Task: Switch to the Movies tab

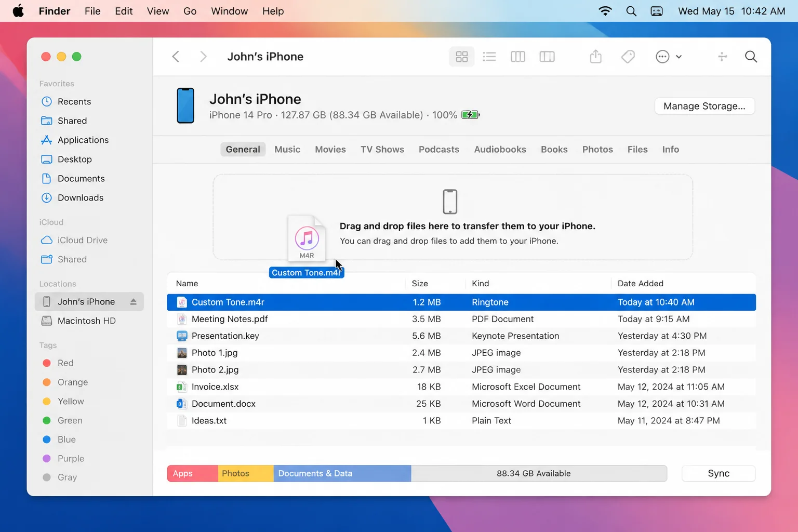Action: coord(330,150)
